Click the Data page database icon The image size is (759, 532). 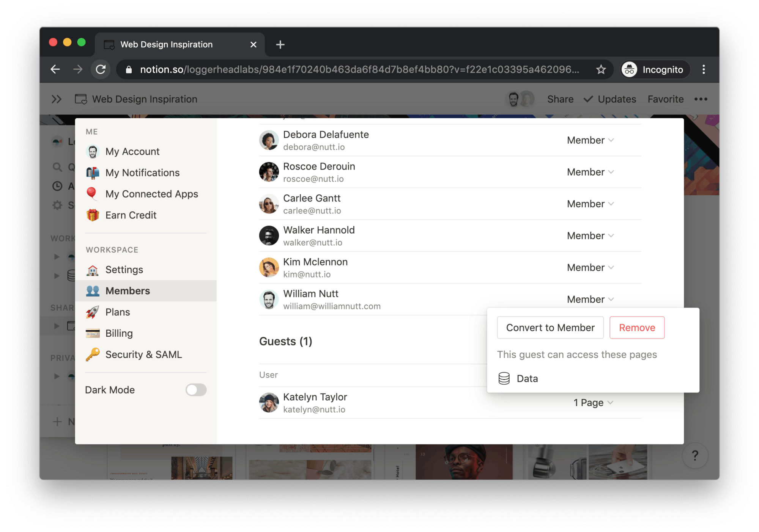(x=504, y=378)
